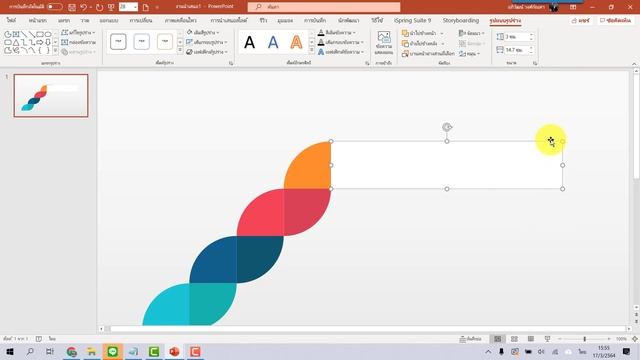Open the Shape Outline dropdown

207,42
